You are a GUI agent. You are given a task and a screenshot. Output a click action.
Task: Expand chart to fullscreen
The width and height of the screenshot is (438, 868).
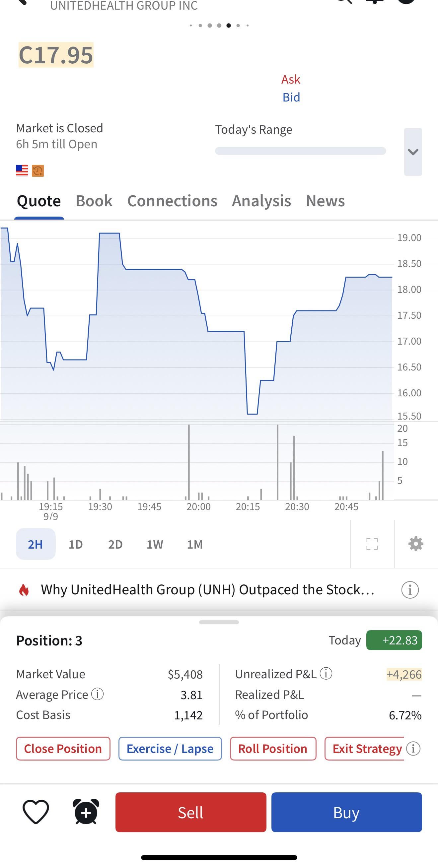[372, 544]
